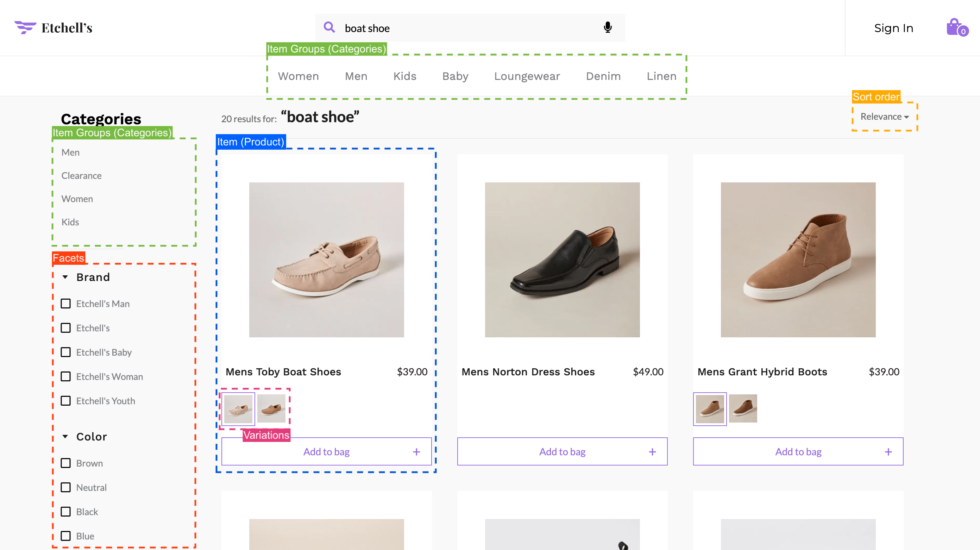Add Mens Toby Boat Shoes to bag
Image resolution: width=980 pixels, height=550 pixels.
(326, 452)
